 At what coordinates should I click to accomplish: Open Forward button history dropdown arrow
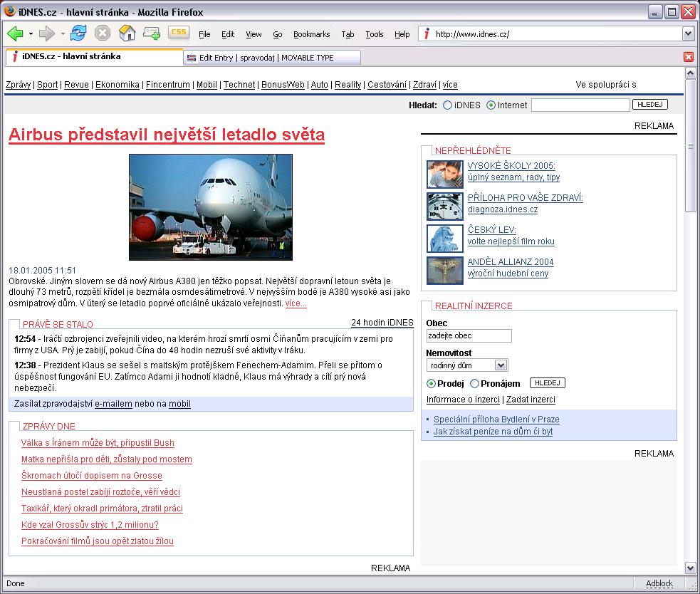tap(63, 33)
